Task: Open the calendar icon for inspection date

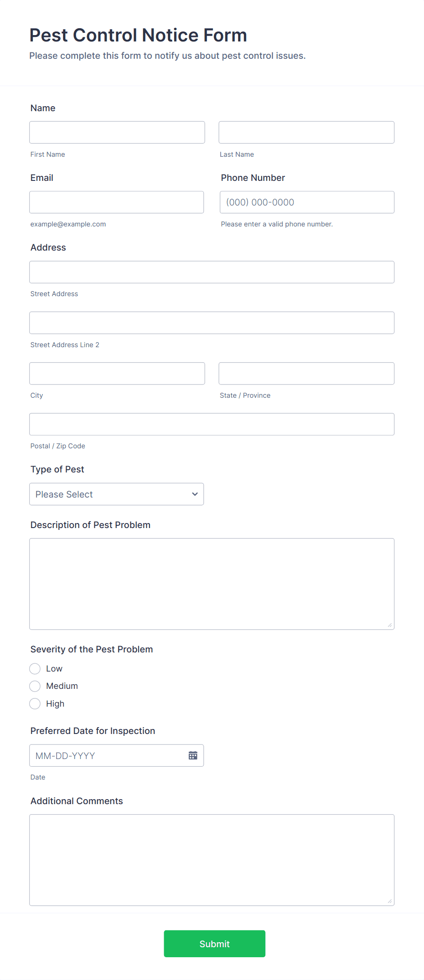Action: (x=192, y=755)
